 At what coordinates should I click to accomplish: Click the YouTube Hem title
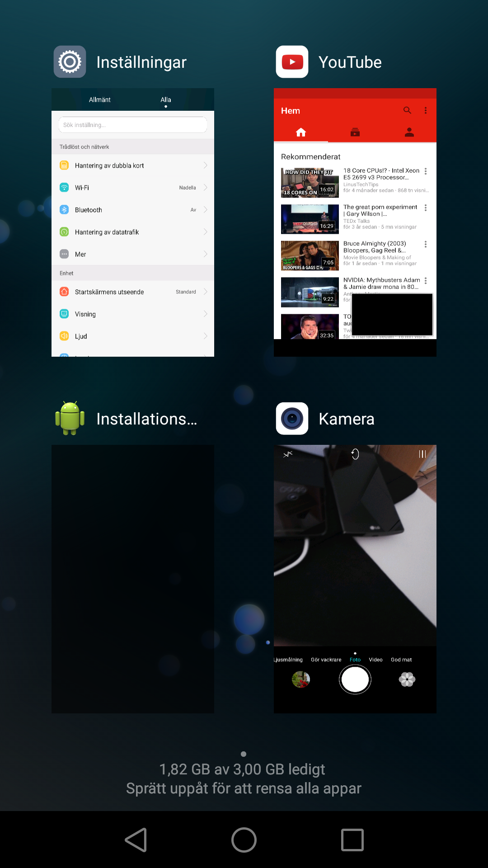pyautogui.click(x=291, y=111)
